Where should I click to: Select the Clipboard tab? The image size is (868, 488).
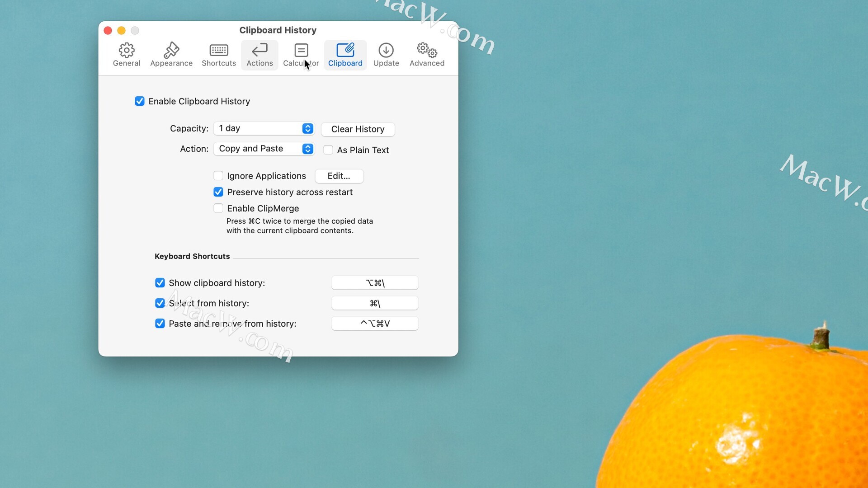point(345,55)
